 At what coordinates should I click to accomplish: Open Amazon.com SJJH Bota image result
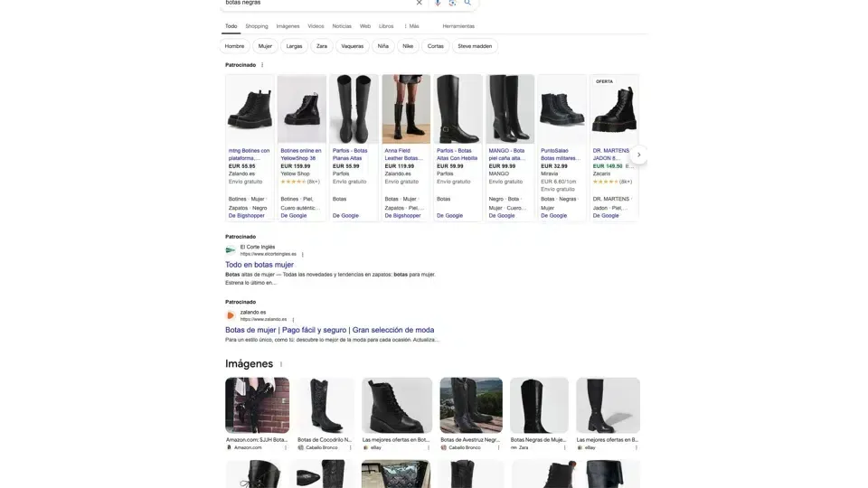click(x=257, y=405)
